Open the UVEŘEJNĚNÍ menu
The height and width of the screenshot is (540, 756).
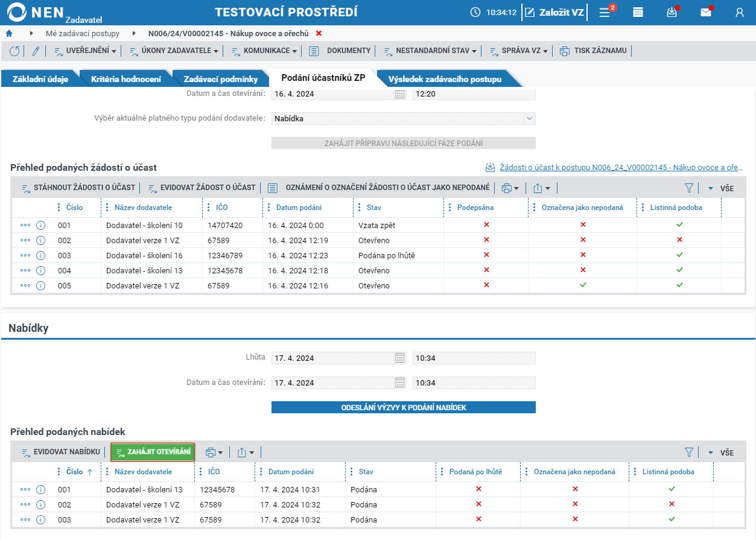(x=85, y=51)
